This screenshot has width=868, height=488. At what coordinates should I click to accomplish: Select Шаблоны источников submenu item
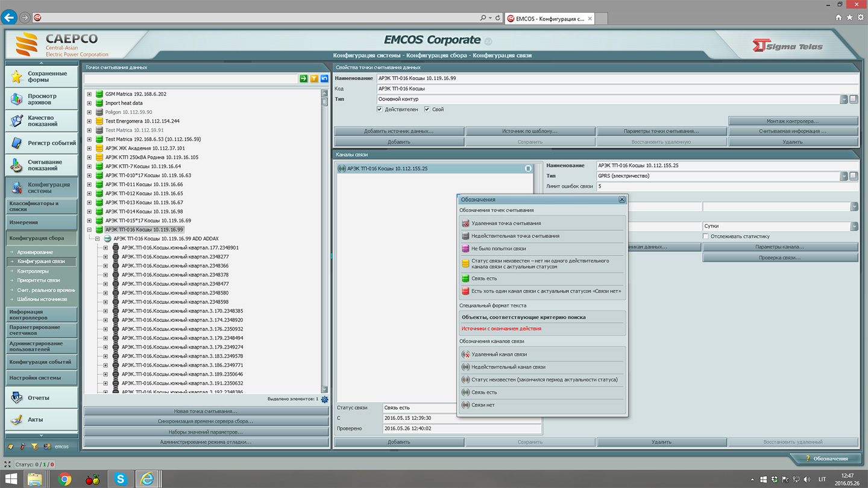[x=42, y=299]
